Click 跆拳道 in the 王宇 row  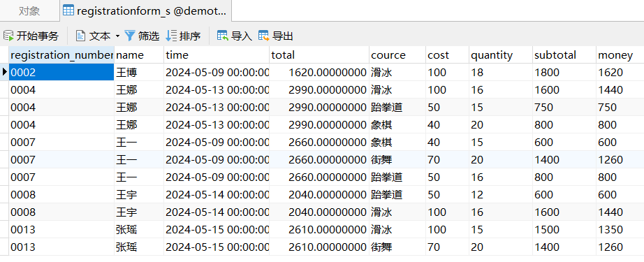397,194
